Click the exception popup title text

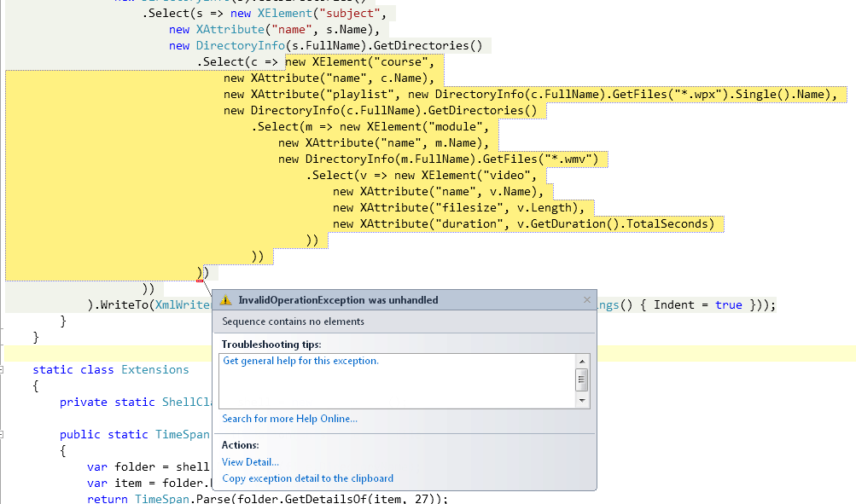click(x=338, y=300)
